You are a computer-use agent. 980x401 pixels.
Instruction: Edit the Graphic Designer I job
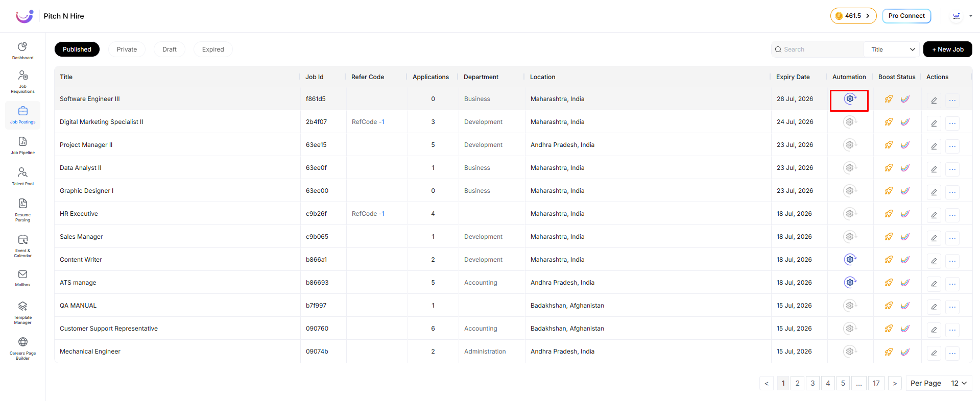point(934,192)
